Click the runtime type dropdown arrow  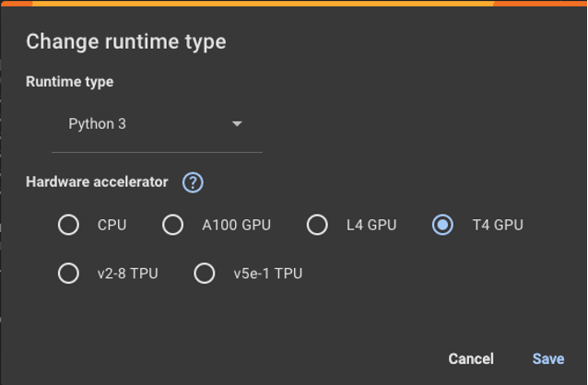(x=237, y=123)
